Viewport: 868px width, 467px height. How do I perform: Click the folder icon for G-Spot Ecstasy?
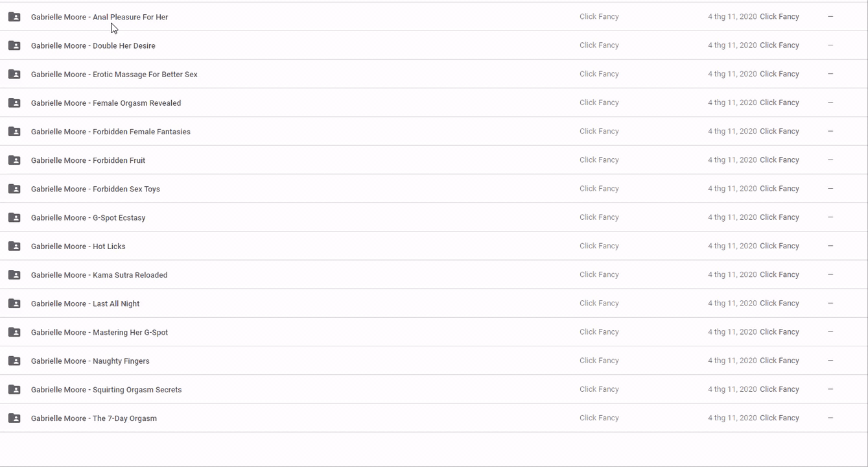click(14, 217)
